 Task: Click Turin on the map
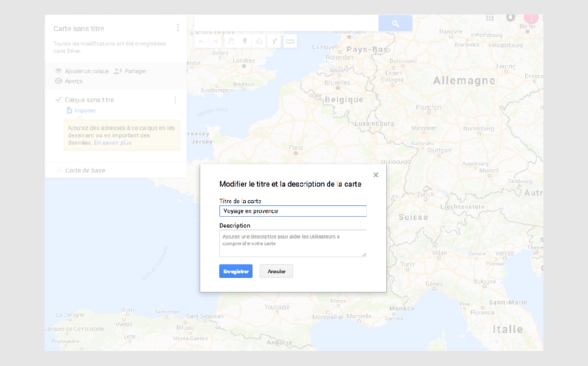pyautogui.click(x=407, y=264)
